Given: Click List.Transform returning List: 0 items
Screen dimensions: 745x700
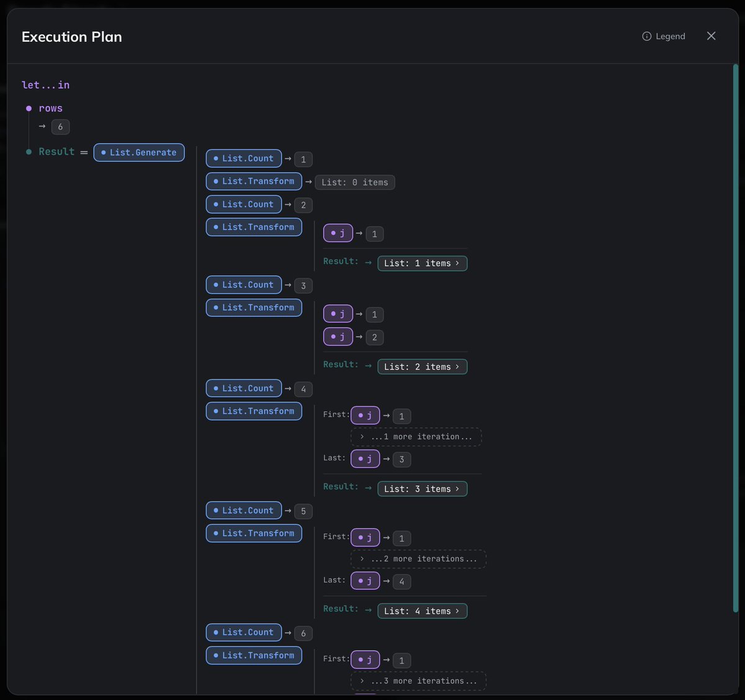Looking at the screenshot, I should (x=254, y=181).
